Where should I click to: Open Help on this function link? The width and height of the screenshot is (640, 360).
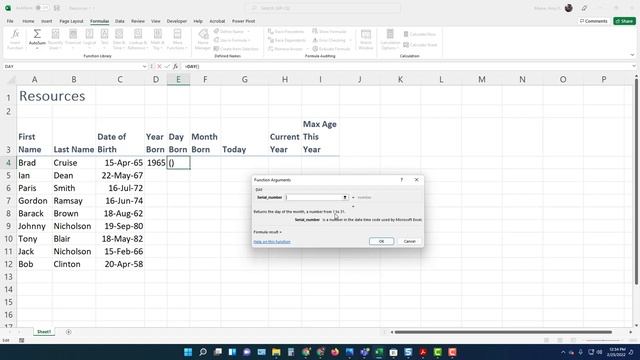pos(272,242)
